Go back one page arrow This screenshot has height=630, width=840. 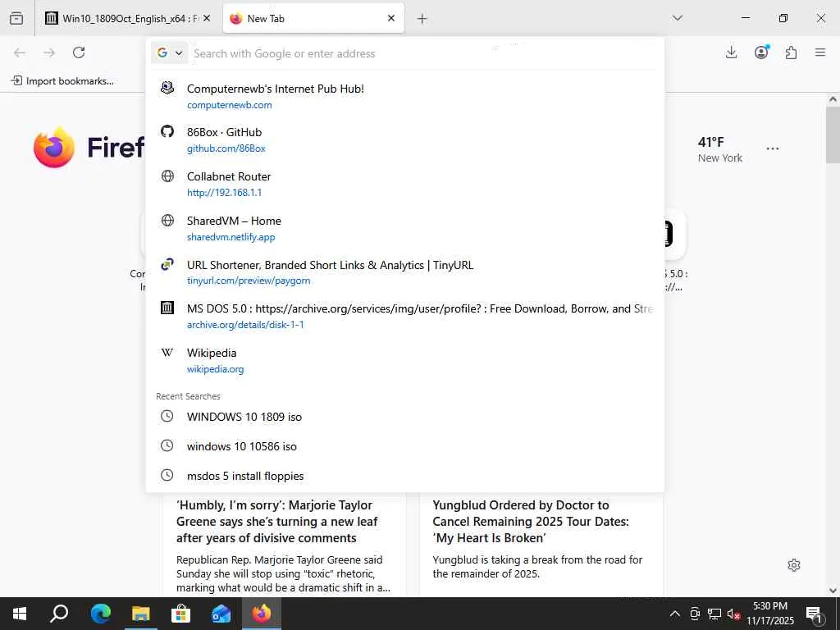20,52
